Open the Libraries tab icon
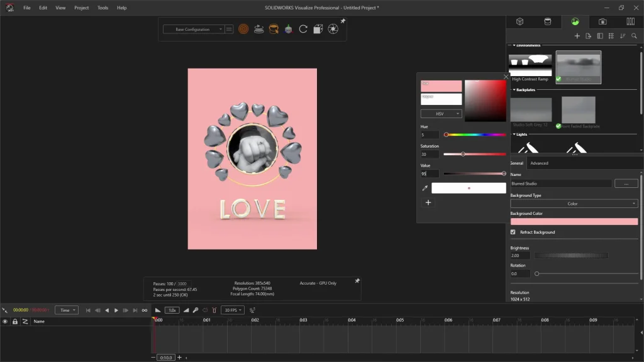Viewport: 644px width, 362px height. [630, 21]
